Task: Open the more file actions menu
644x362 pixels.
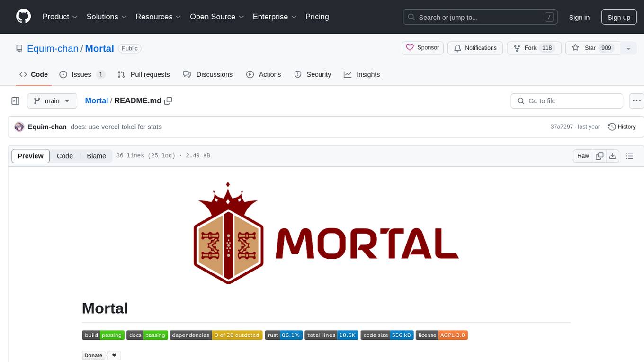Action: (636, 101)
